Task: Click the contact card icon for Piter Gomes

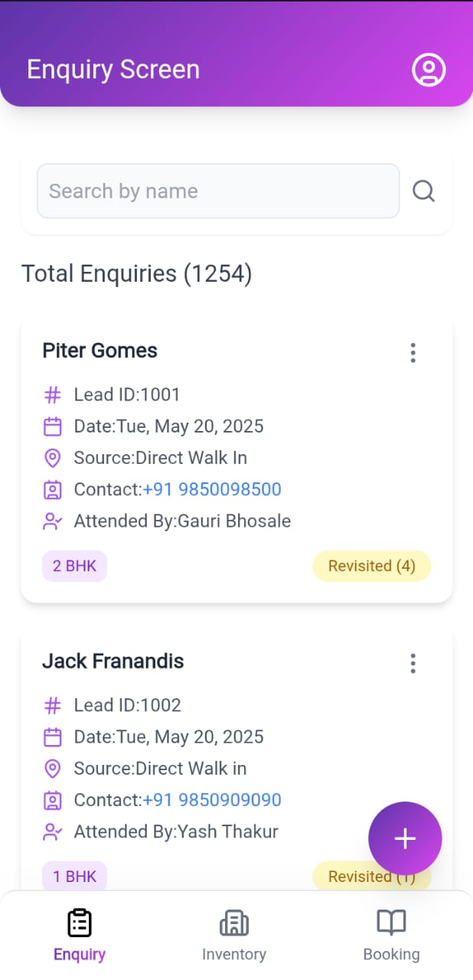Action: [52, 489]
